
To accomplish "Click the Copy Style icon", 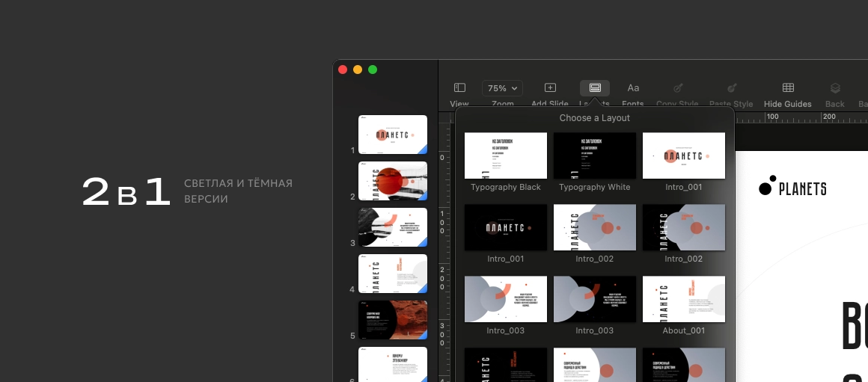I will tap(677, 88).
